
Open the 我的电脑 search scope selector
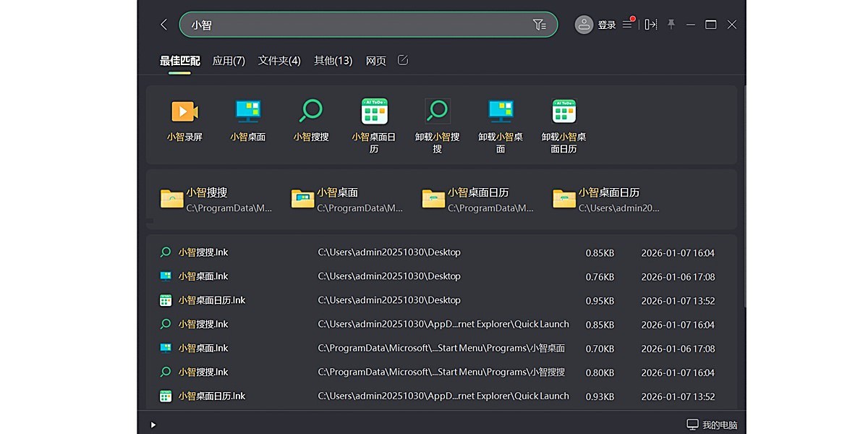(711, 425)
